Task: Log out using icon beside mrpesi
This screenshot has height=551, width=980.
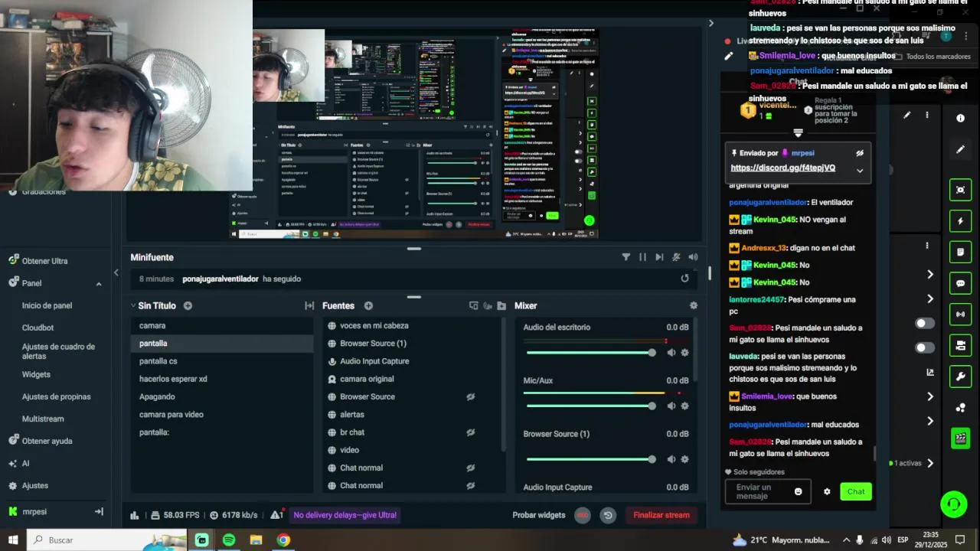Action: pyautogui.click(x=99, y=511)
